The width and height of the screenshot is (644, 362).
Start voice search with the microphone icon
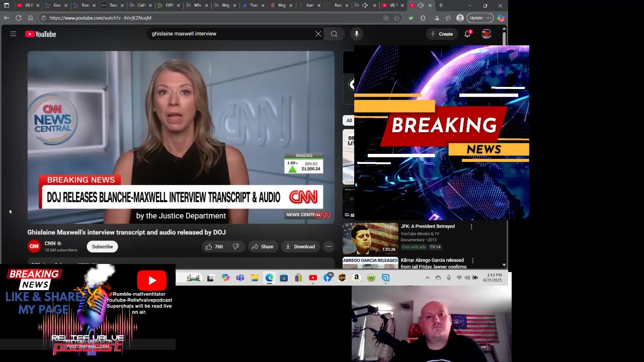click(x=356, y=34)
